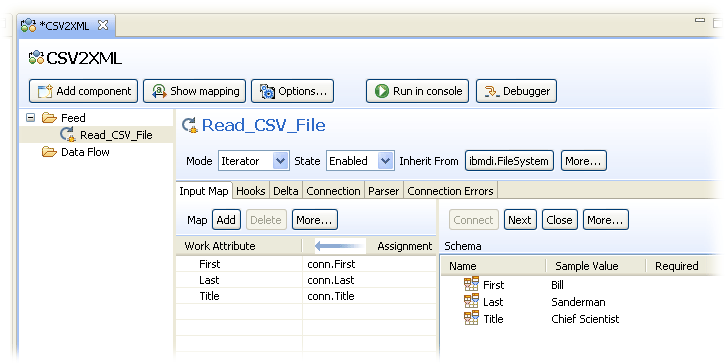Click the First schema attribute icon
The height and width of the screenshot is (364, 726).
click(x=471, y=284)
